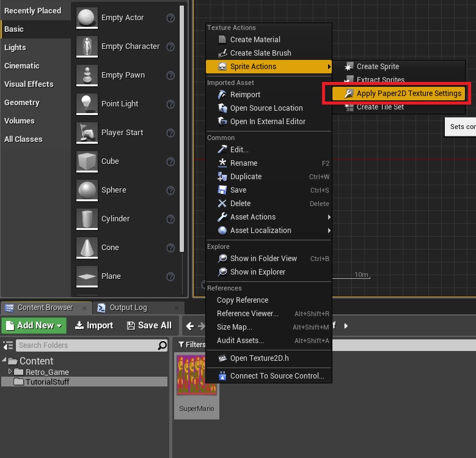Click the Empty Pawn icon

[87, 75]
